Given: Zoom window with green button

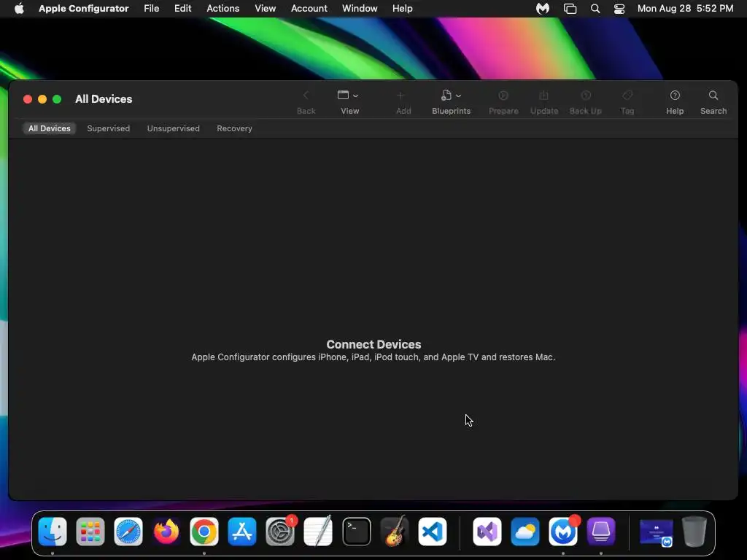Looking at the screenshot, I should pyautogui.click(x=57, y=99).
